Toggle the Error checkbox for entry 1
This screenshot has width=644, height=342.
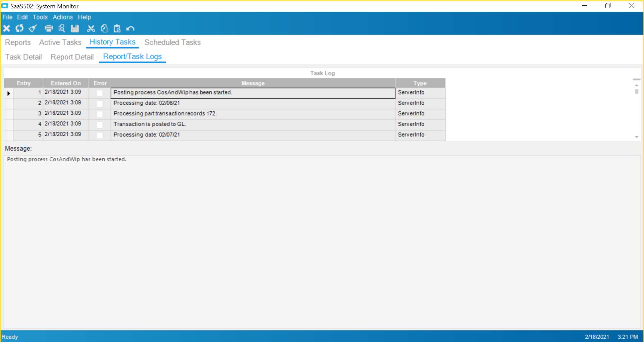coord(100,93)
